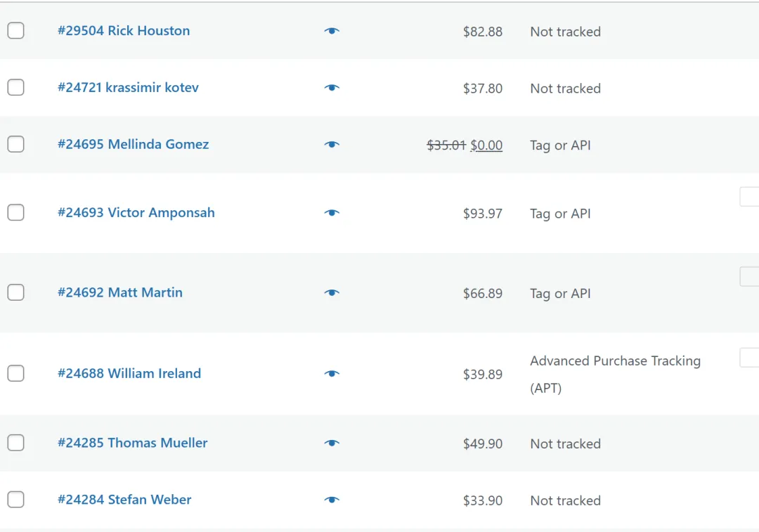Image resolution: width=759 pixels, height=532 pixels.
Task: Preview William Ireland order with eye icon
Action: pos(332,374)
